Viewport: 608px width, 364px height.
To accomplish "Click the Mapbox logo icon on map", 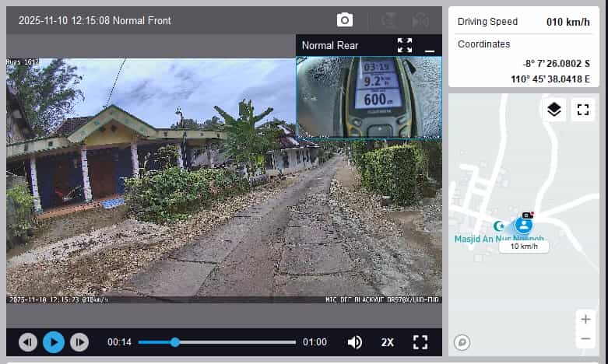I will (462, 342).
